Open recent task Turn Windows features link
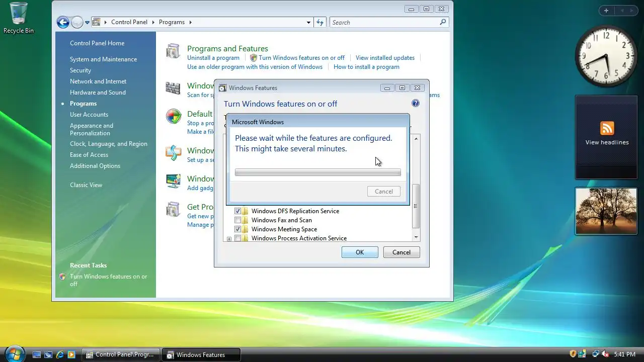The height and width of the screenshot is (362, 644). pos(109,280)
